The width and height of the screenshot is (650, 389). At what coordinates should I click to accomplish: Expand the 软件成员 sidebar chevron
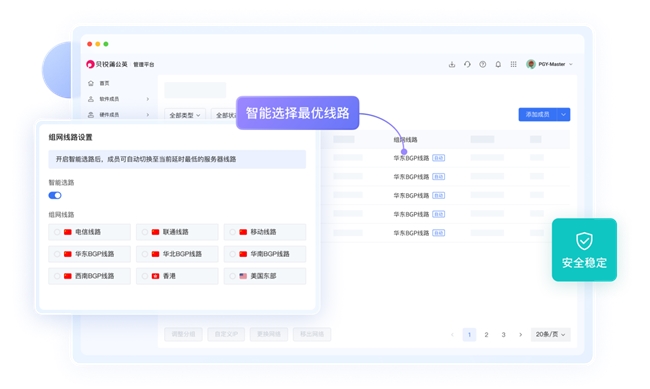(148, 99)
